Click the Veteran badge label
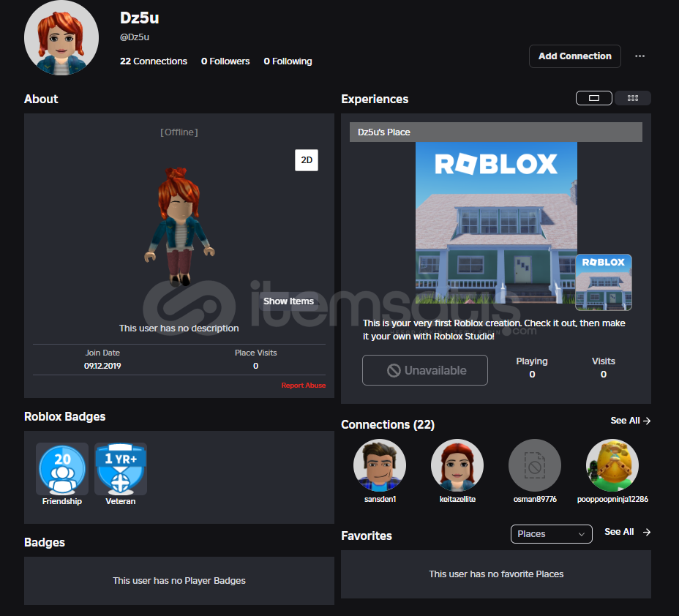679x616 pixels. tap(121, 501)
